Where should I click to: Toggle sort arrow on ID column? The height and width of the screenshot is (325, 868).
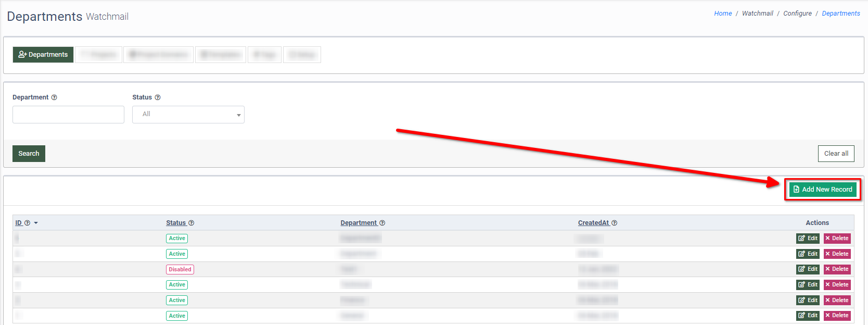click(x=36, y=223)
